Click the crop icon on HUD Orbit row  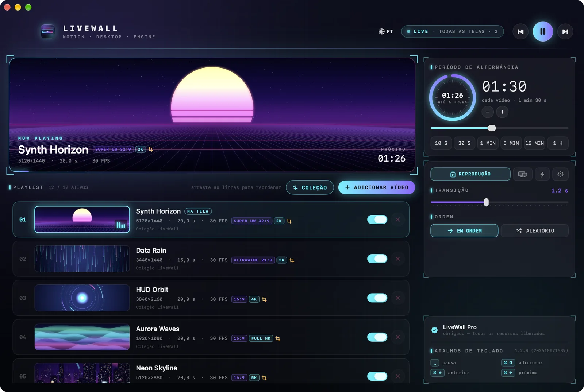[x=264, y=299]
